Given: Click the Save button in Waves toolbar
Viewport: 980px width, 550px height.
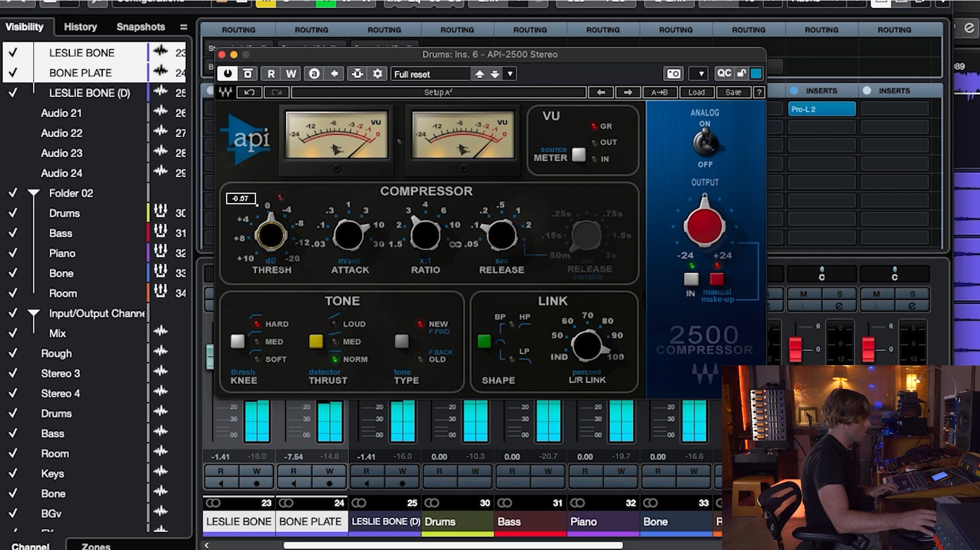Looking at the screenshot, I should coord(733,92).
